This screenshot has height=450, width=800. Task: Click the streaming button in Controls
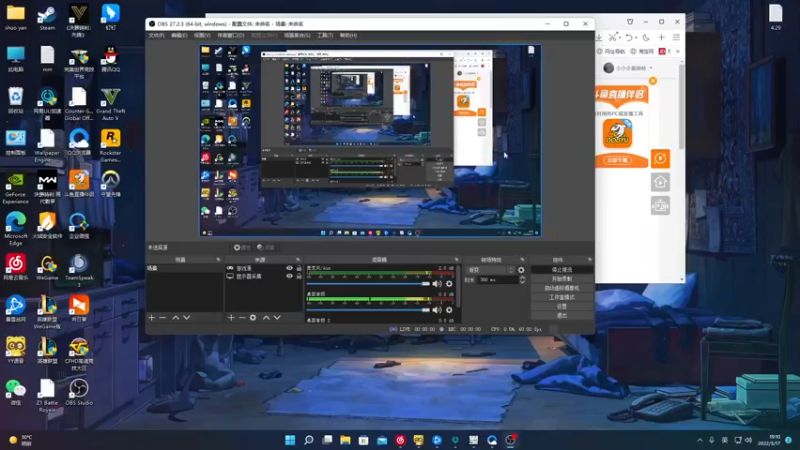click(x=562, y=269)
